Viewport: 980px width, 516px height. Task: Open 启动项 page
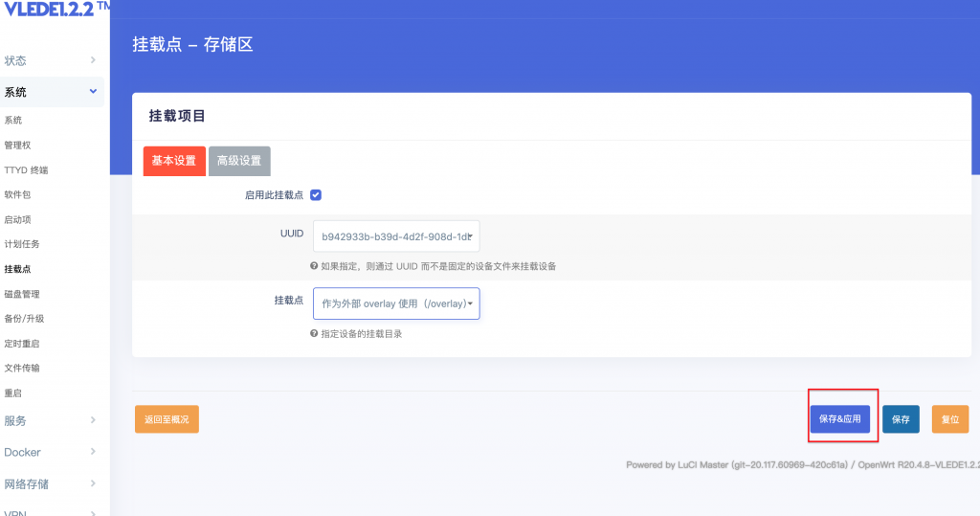coord(17,219)
